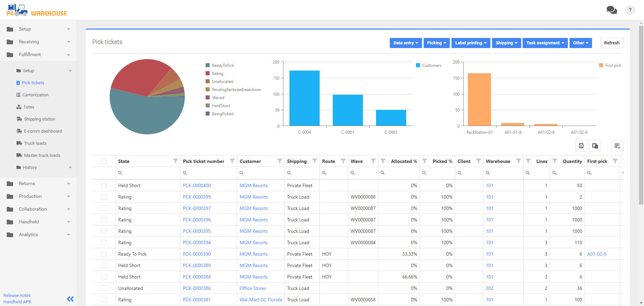Open Truck loads in the sidebar

tap(35, 143)
